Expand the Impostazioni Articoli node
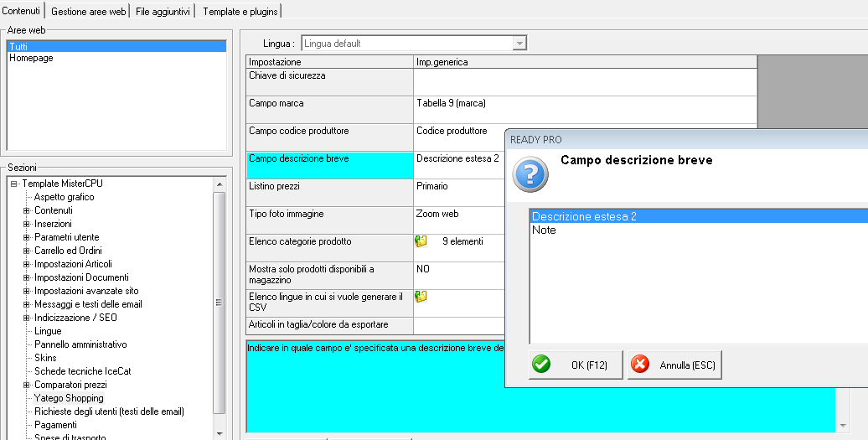868x440 pixels. click(26, 264)
